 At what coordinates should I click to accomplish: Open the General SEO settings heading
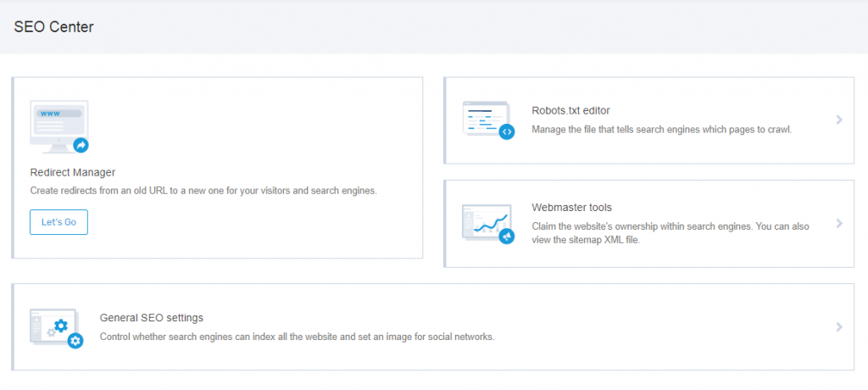click(152, 318)
